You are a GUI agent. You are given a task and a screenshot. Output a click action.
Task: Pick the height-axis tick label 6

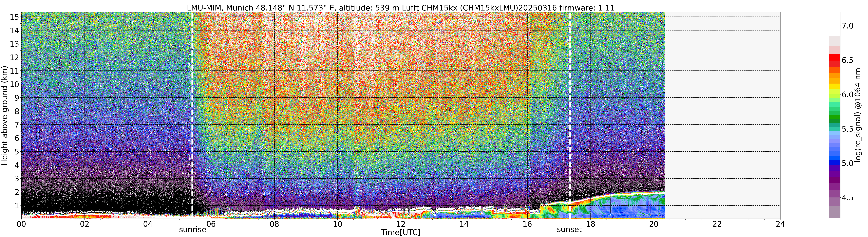coord(17,138)
